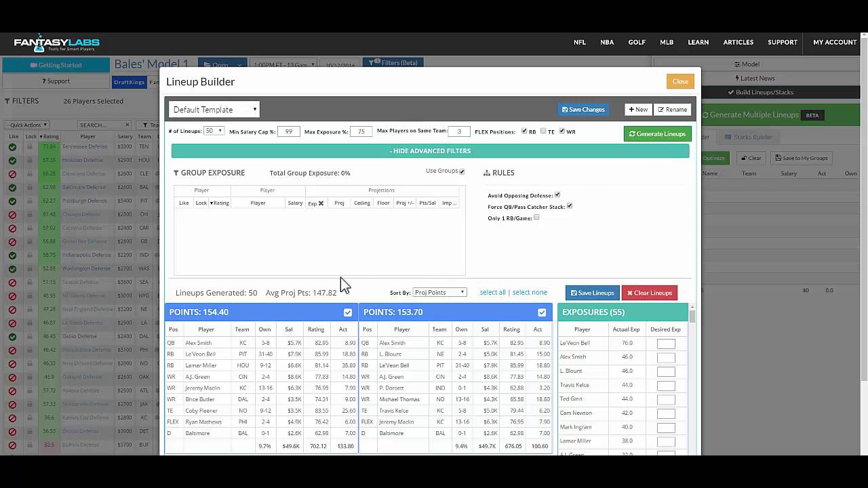868x488 pixels.
Task: Open the ARTICLES menu item
Action: click(x=738, y=42)
